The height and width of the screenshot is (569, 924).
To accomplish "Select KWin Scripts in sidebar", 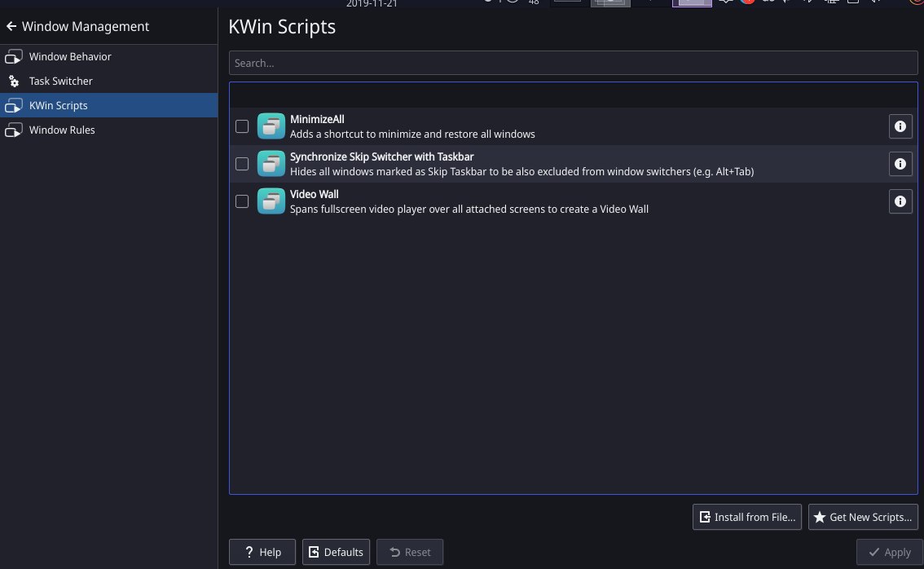I will click(108, 105).
